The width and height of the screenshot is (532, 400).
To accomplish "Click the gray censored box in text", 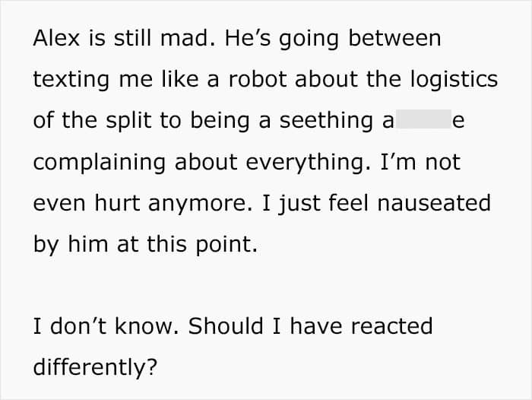I will pos(423,119).
